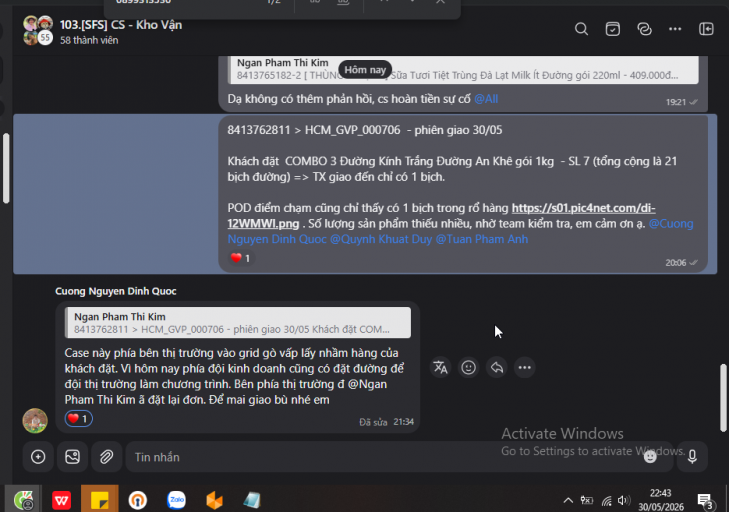Translate Cuong's message with the translate icon
The image size is (729, 512).
click(x=440, y=367)
